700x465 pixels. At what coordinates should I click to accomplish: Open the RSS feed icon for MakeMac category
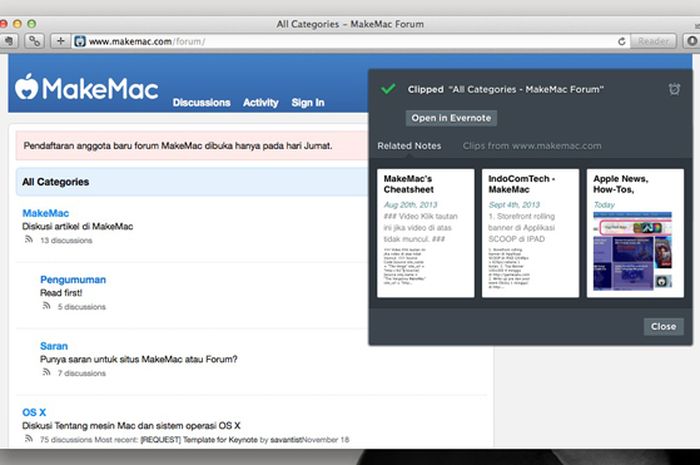pos(29,240)
